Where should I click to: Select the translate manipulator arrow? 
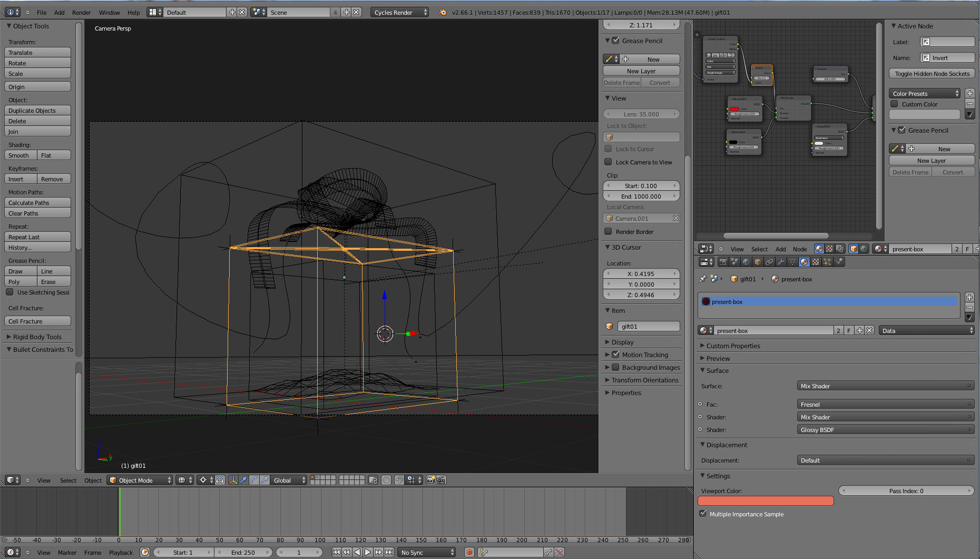click(x=243, y=480)
